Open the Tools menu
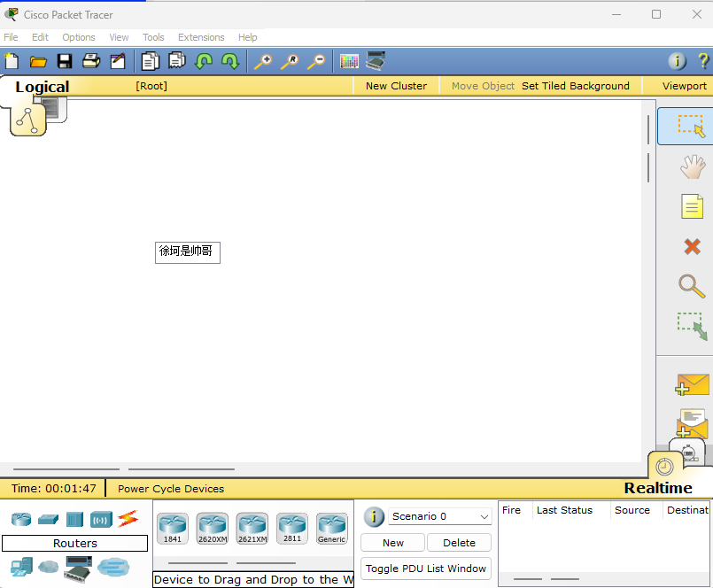 (x=153, y=37)
